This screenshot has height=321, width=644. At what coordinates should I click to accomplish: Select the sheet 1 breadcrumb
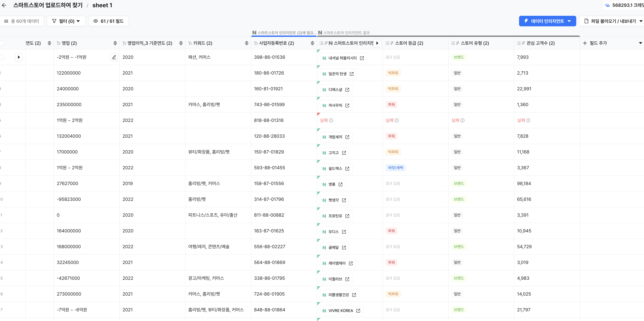point(102,5)
